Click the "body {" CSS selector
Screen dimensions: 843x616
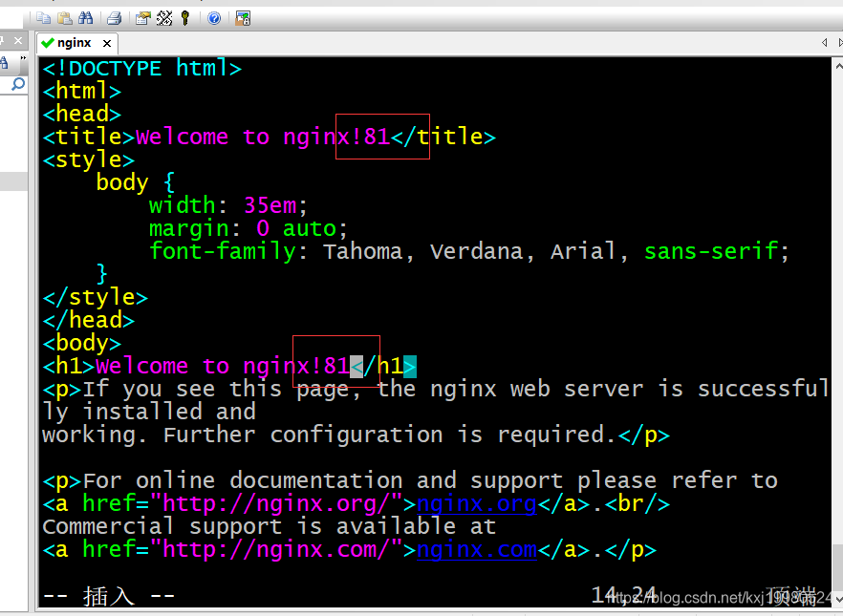point(136,182)
